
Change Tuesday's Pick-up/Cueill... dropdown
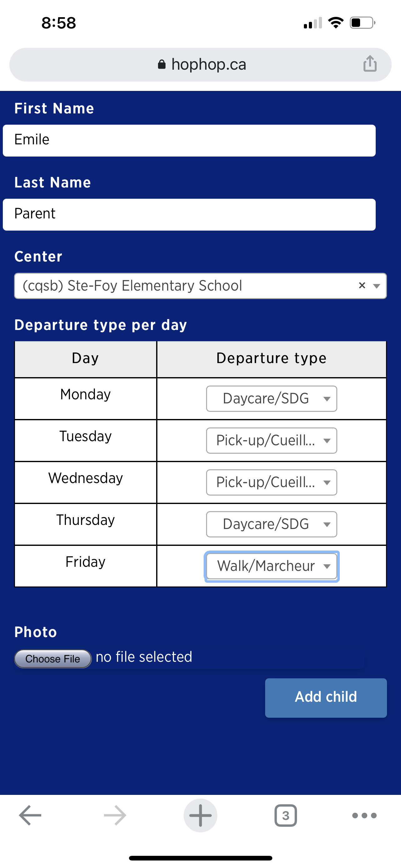pyautogui.click(x=271, y=440)
